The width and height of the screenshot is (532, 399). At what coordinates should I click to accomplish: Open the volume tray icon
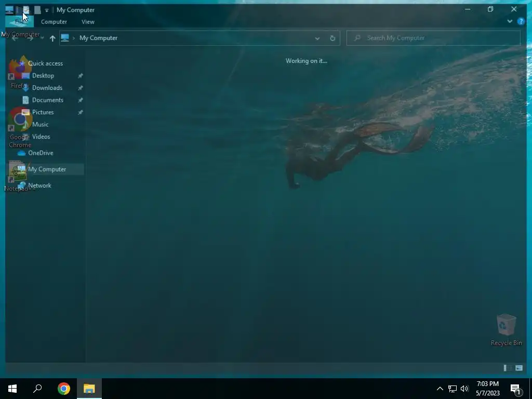(464, 389)
